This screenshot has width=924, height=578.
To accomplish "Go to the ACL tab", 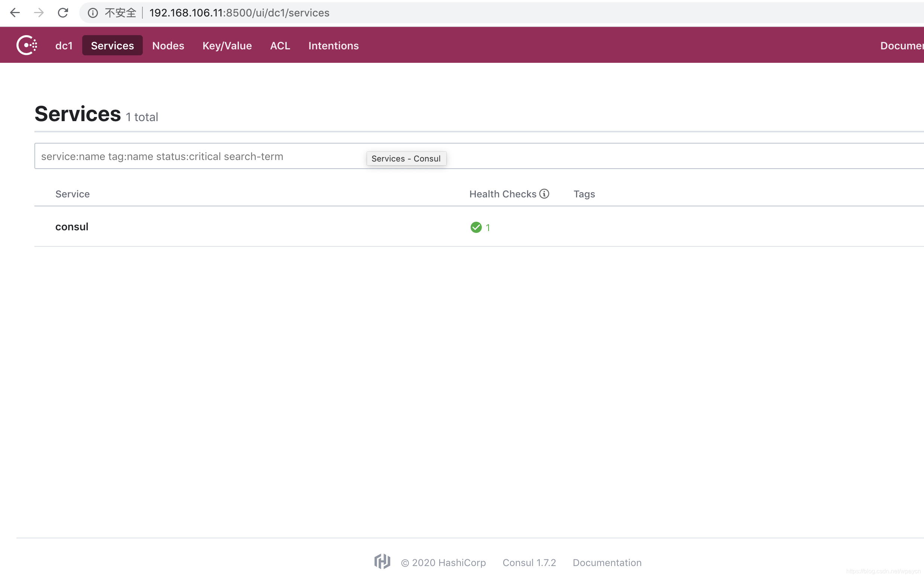I will [x=280, y=46].
